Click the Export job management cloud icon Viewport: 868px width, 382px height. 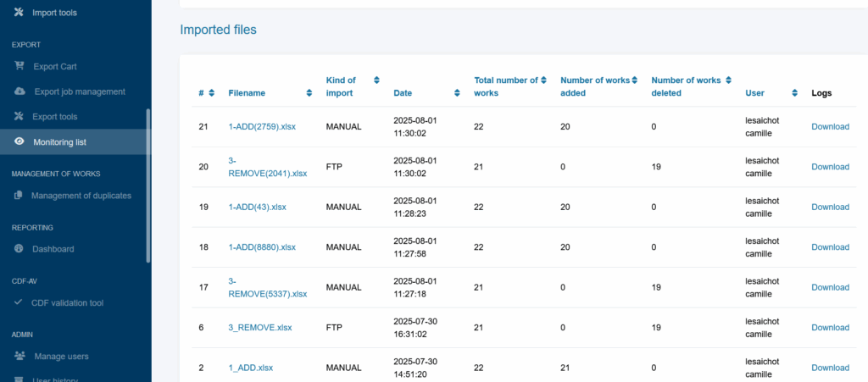[19, 91]
